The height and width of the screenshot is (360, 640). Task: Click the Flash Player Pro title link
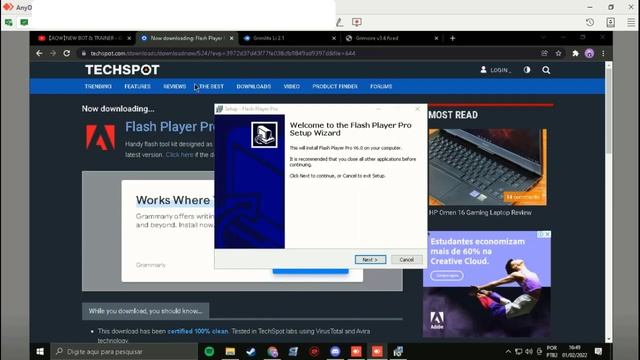pyautogui.click(x=169, y=127)
